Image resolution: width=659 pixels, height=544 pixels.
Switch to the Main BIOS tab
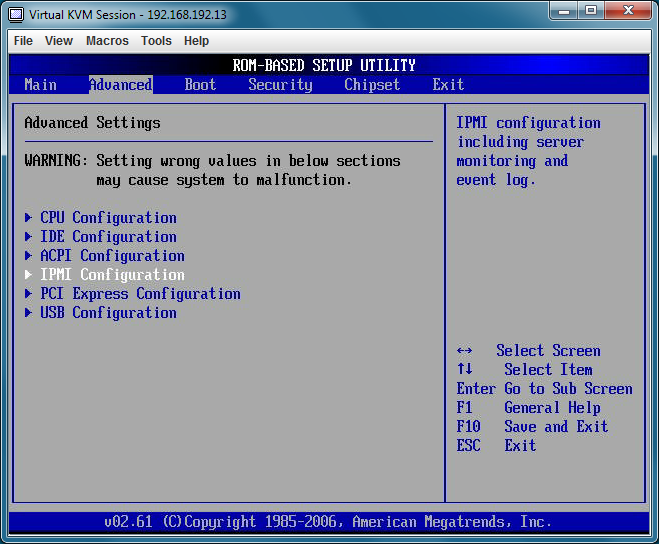pyautogui.click(x=40, y=85)
